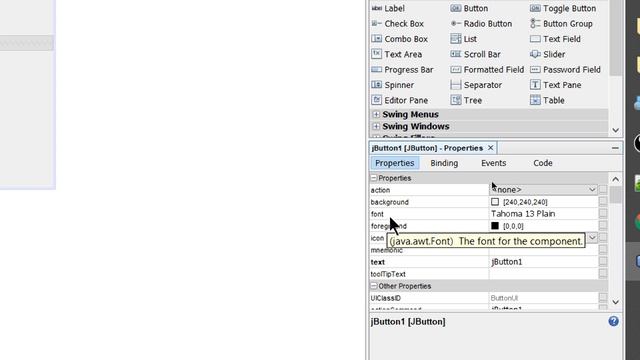Edit the text property value jButton1
The width and height of the screenshot is (640, 360).
point(543,262)
